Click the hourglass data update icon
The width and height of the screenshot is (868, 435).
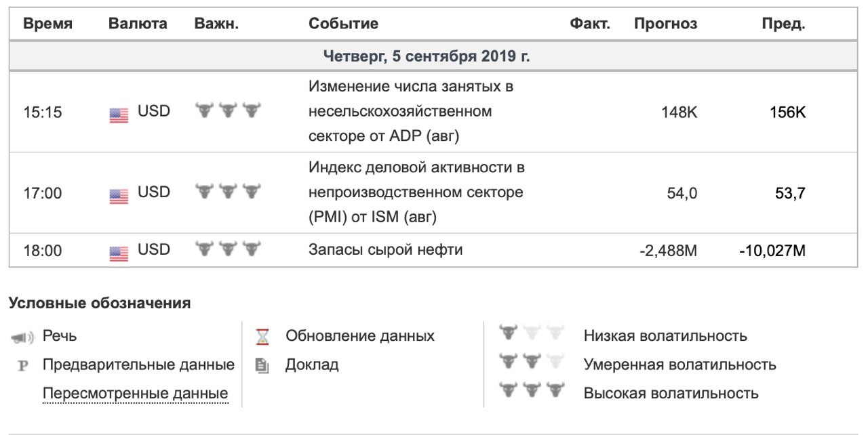pos(262,337)
